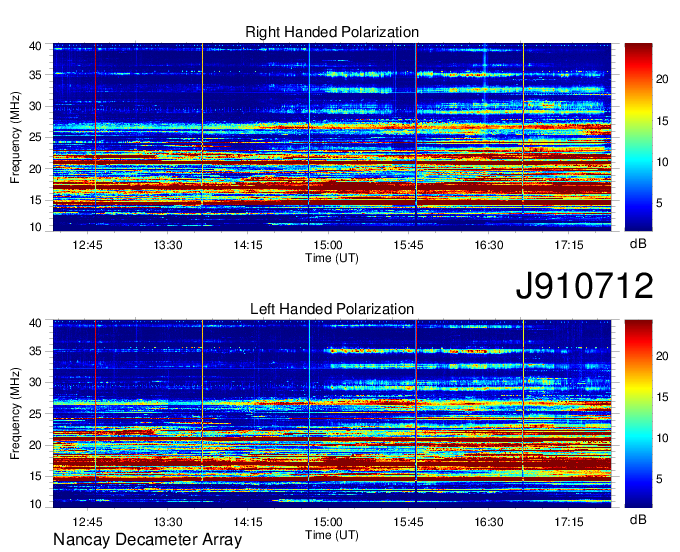Click the Left Handed Polarization title

click(332, 309)
